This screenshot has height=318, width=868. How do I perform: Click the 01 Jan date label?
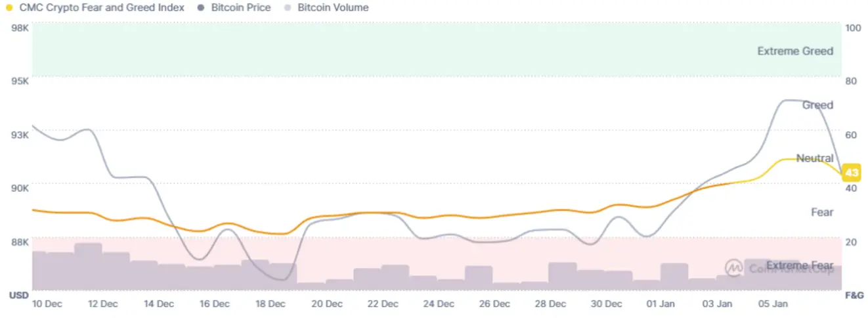click(x=661, y=304)
